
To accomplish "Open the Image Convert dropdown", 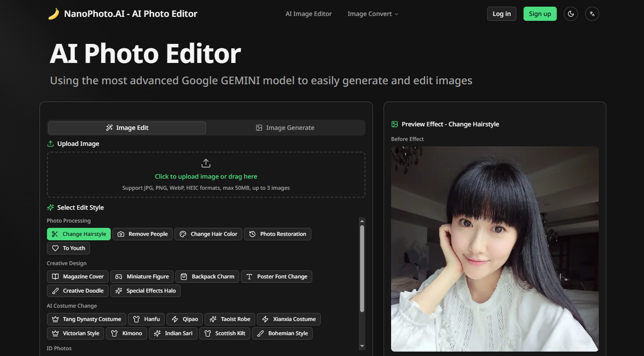I will pyautogui.click(x=372, y=14).
